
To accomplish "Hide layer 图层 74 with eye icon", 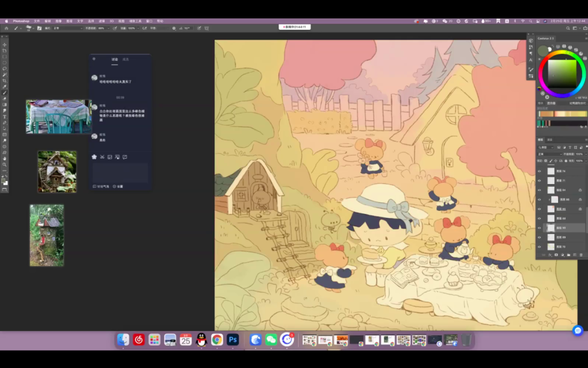I will click(x=539, y=171).
